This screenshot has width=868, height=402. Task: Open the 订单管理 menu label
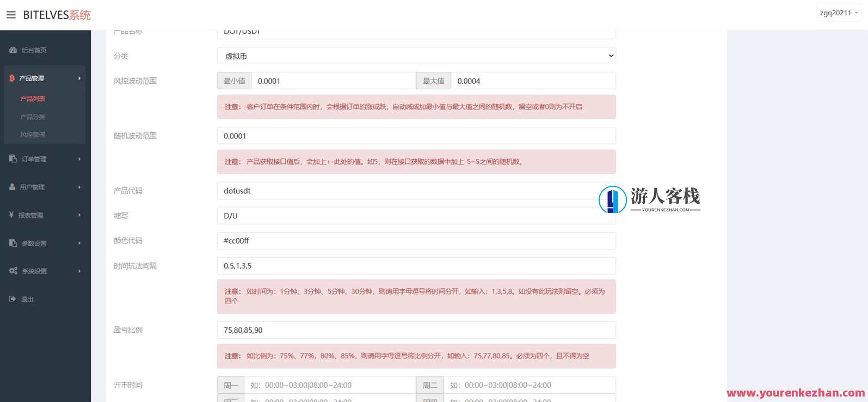coord(34,159)
